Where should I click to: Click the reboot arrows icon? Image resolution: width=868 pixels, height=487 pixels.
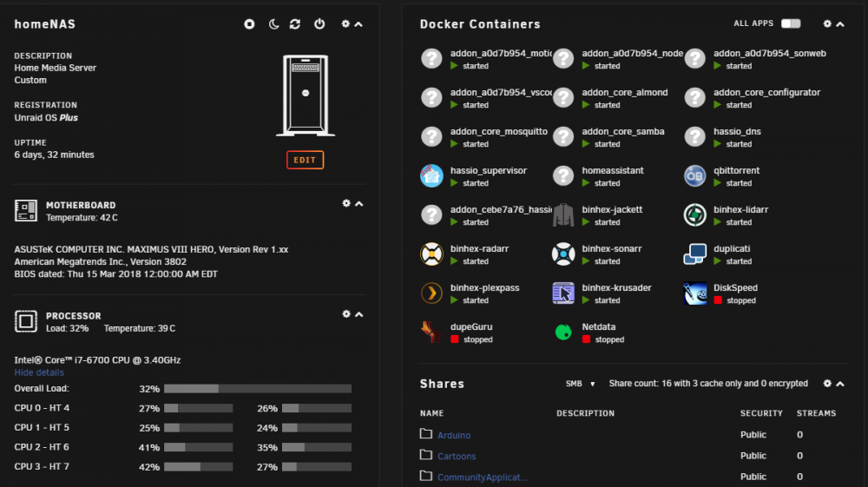[295, 23]
